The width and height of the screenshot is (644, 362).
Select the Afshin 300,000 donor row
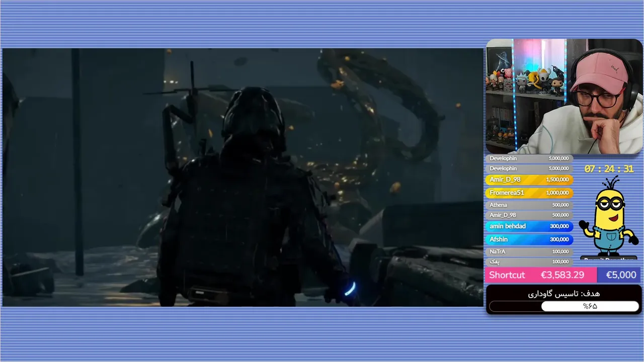[x=529, y=239]
